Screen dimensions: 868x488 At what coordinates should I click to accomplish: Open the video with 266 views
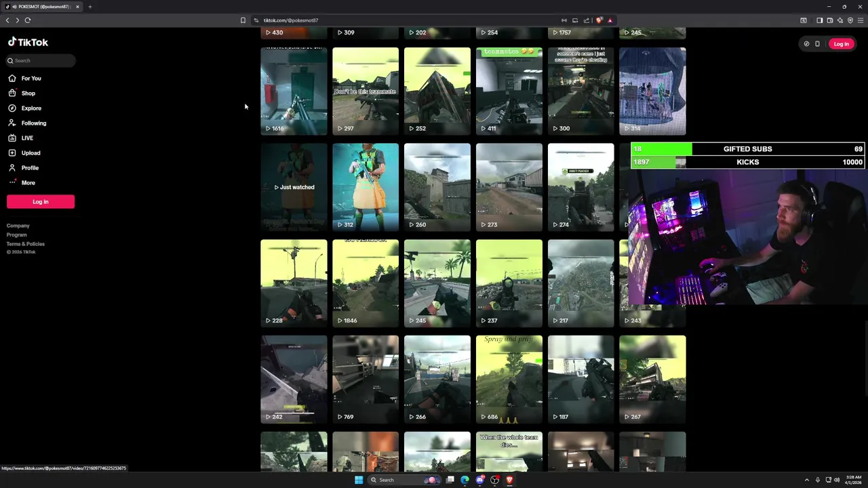[x=437, y=380]
